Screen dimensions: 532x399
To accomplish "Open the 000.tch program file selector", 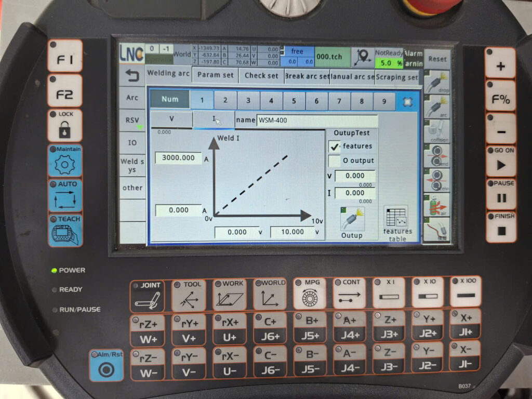I will tap(332, 57).
